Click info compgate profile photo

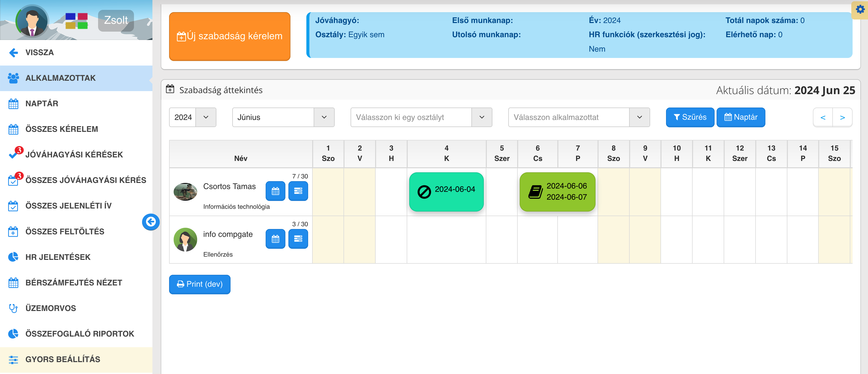pos(185,240)
